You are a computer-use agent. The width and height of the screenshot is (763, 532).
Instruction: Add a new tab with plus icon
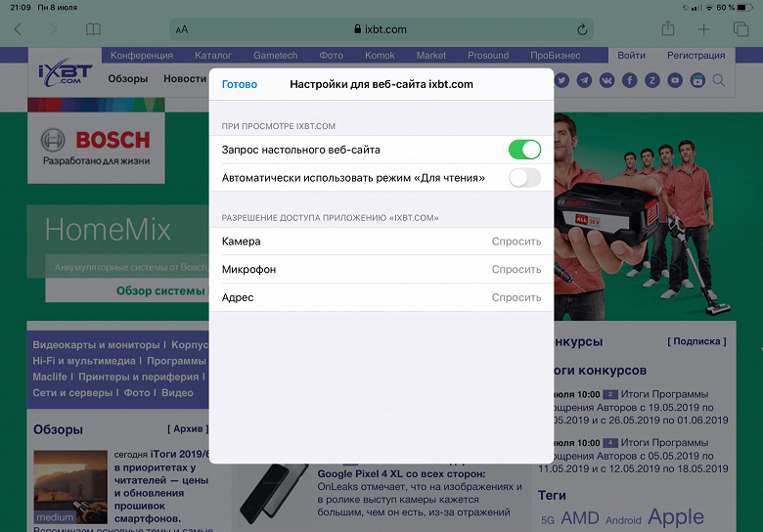pos(703,29)
